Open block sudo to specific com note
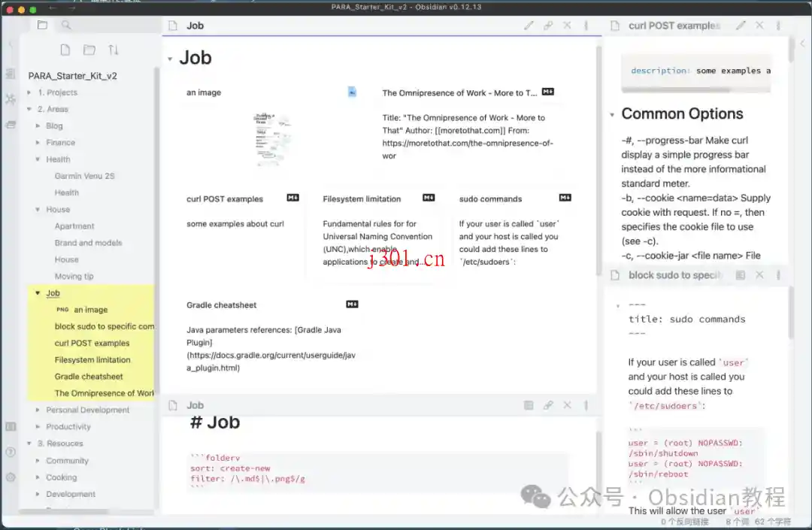 104,326
